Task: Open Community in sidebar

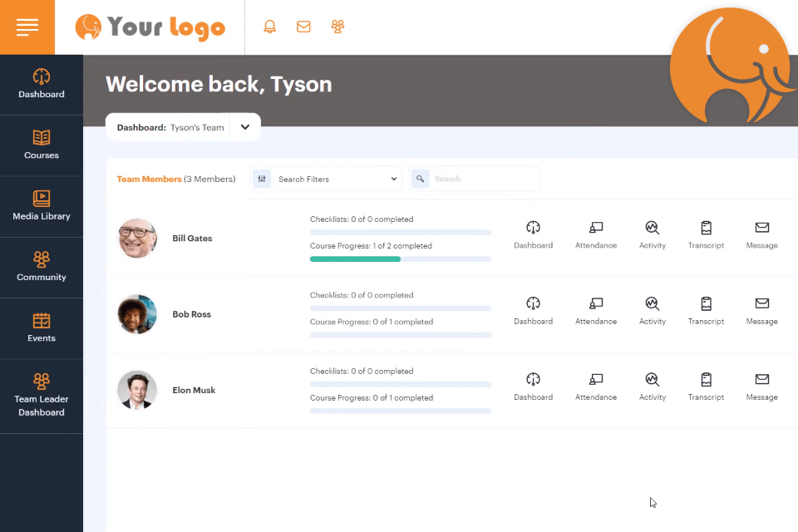Action: (x=42, y=268)
